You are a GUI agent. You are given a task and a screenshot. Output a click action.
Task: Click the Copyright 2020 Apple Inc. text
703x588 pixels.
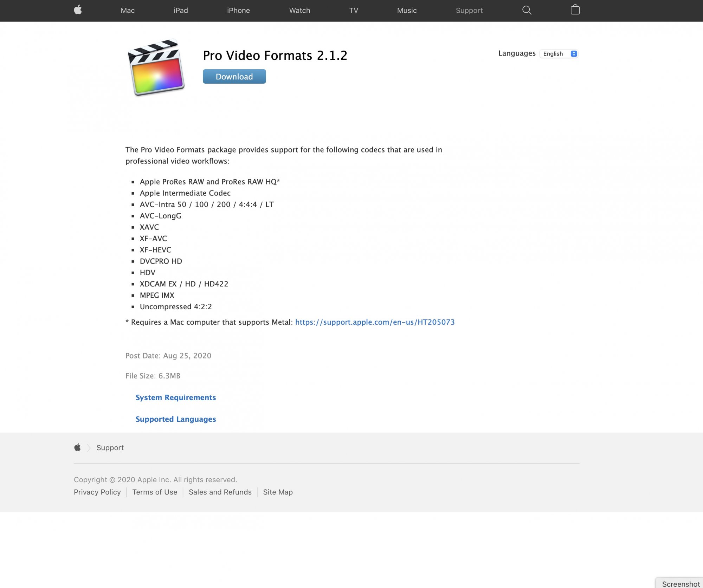click(155, 479)
